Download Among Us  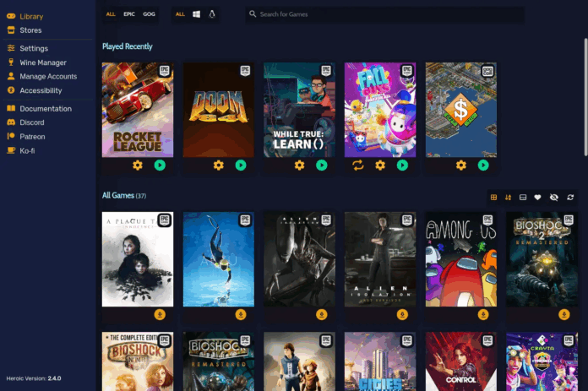(x=483, y=314)
